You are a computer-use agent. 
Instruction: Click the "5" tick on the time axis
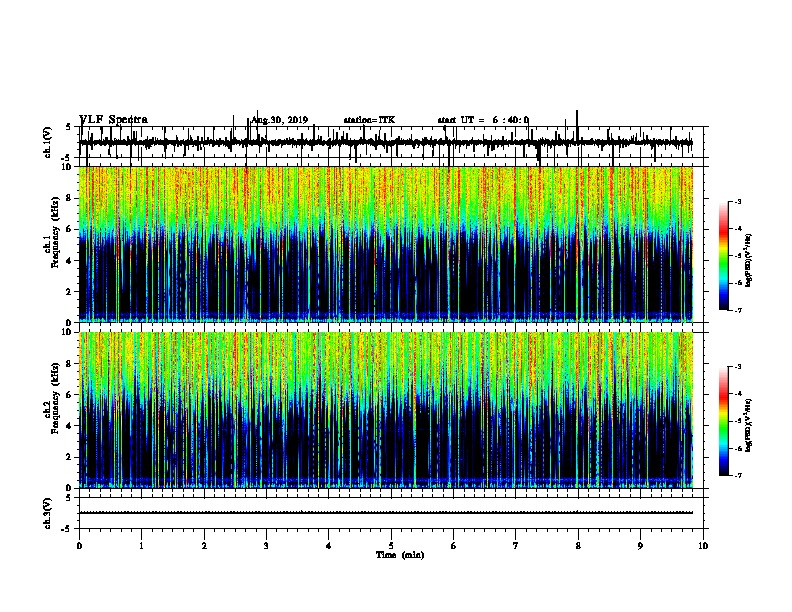coord(391,546)
